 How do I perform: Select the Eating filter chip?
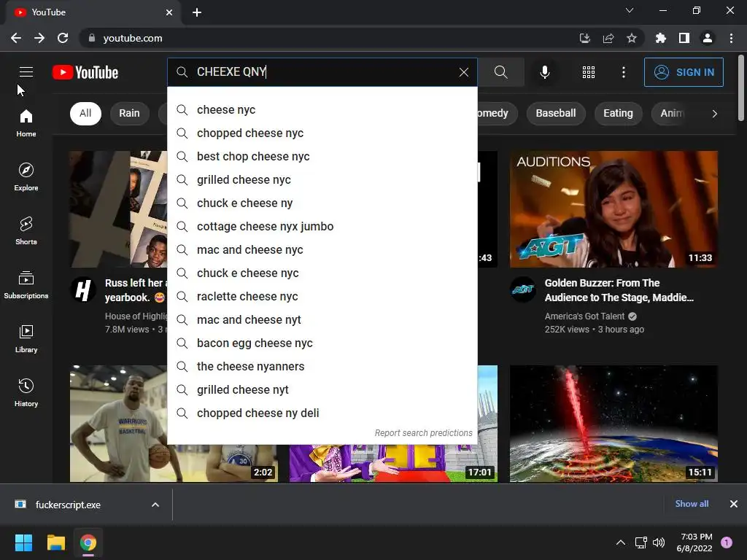[x=618, y=113]
